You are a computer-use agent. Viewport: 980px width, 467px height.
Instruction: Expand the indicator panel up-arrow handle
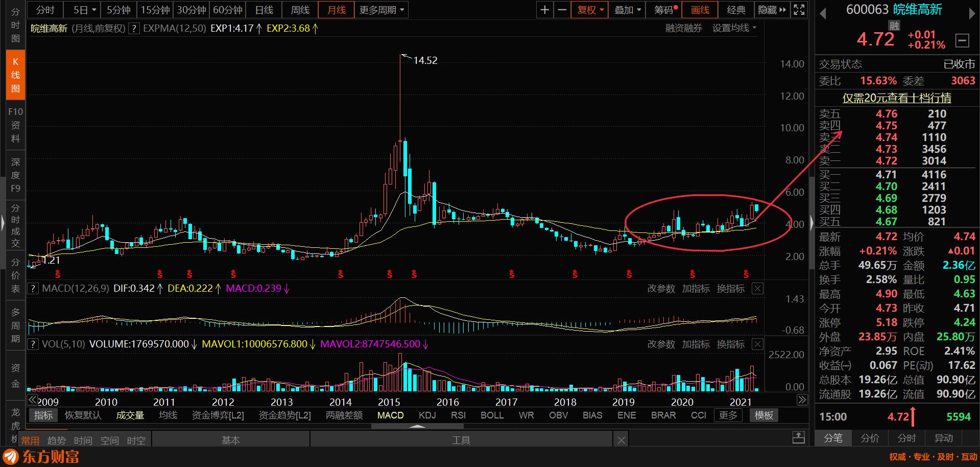pyautogui.click(x=418, y=427)
